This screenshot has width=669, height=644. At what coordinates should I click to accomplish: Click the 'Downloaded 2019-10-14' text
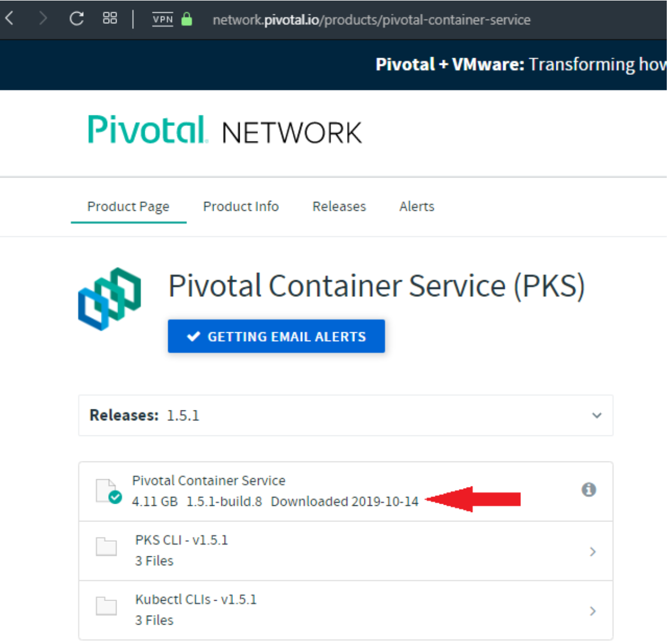coord(344,501)
